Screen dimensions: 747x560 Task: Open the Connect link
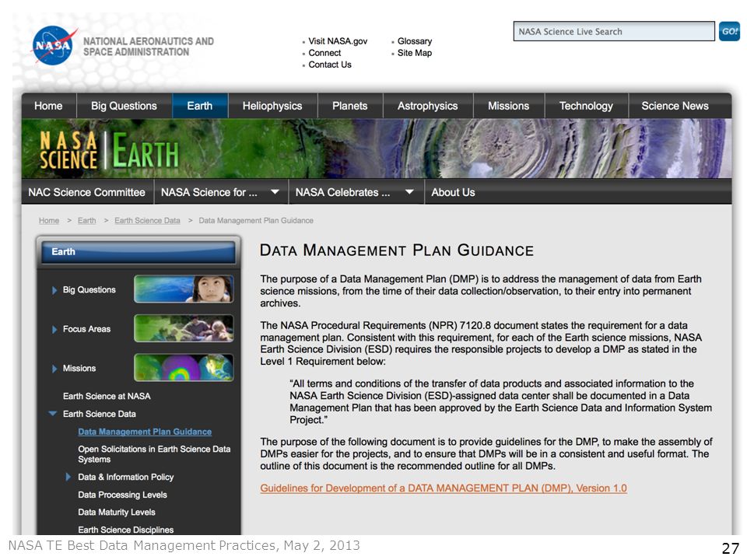[324, 53]
